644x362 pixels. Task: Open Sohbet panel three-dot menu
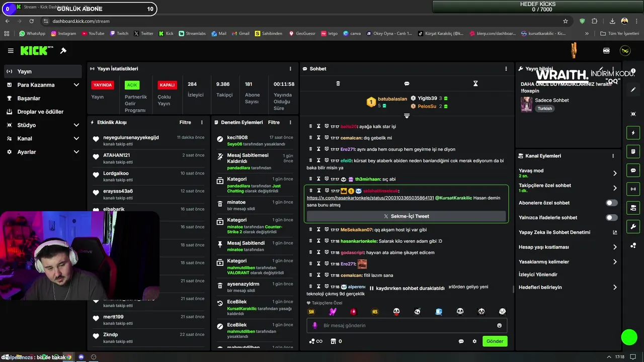506,69
